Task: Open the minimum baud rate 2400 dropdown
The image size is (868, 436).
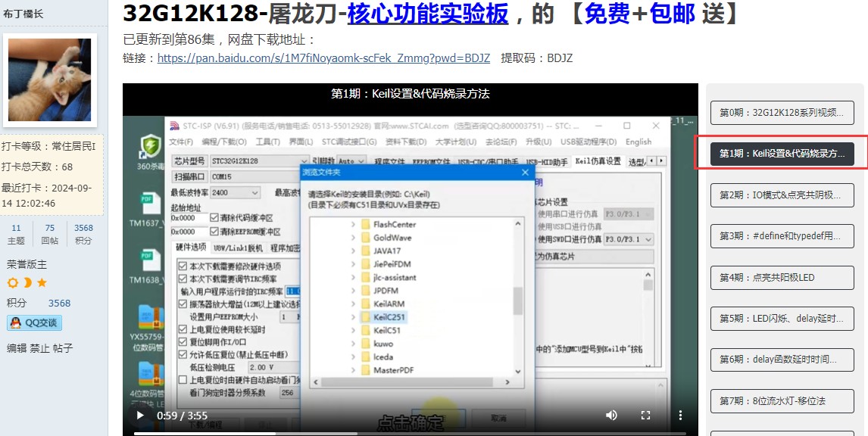Action: click(x=236, y=192)
